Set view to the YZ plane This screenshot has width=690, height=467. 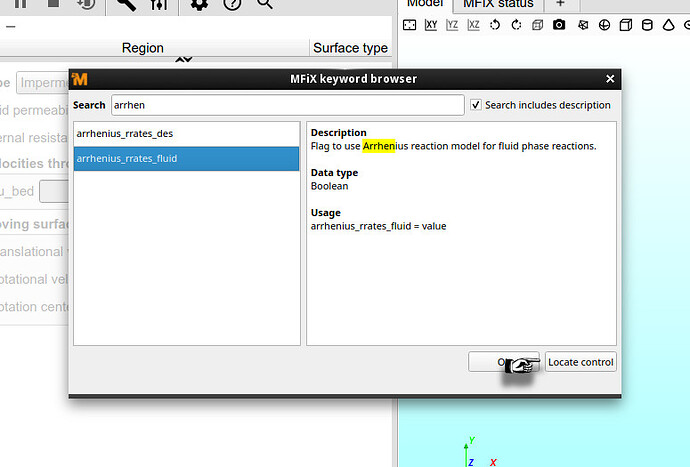tap(452, 25)
